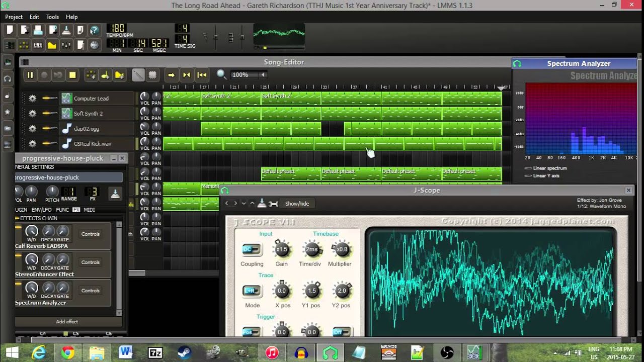Open the Song-Editor zoom percentage dropdown
Viewport: 644px width, 362px height.
249,75
